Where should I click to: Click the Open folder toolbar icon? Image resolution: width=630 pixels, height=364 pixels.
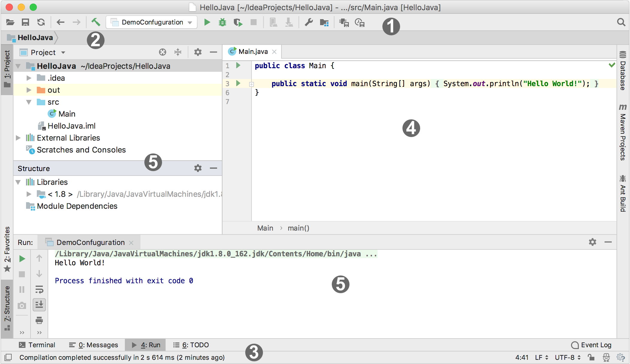point(10,22)
